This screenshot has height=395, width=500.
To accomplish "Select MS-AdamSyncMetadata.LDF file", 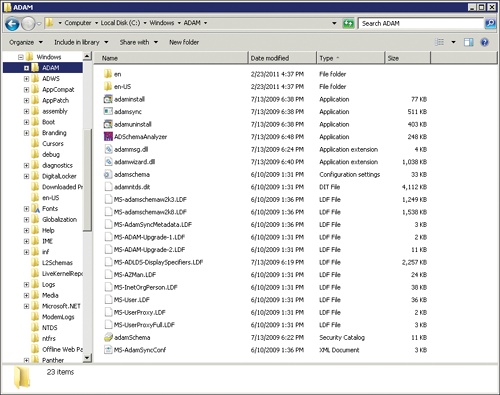I will click(x=153, y=224).
